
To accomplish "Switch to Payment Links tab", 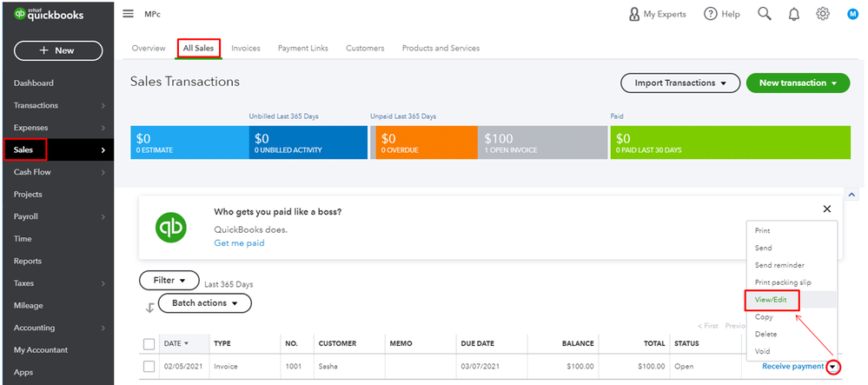I will pos(303,48).
